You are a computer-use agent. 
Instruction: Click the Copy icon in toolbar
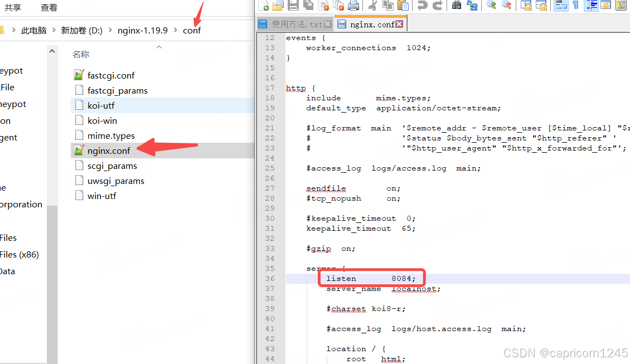(387, 5)
